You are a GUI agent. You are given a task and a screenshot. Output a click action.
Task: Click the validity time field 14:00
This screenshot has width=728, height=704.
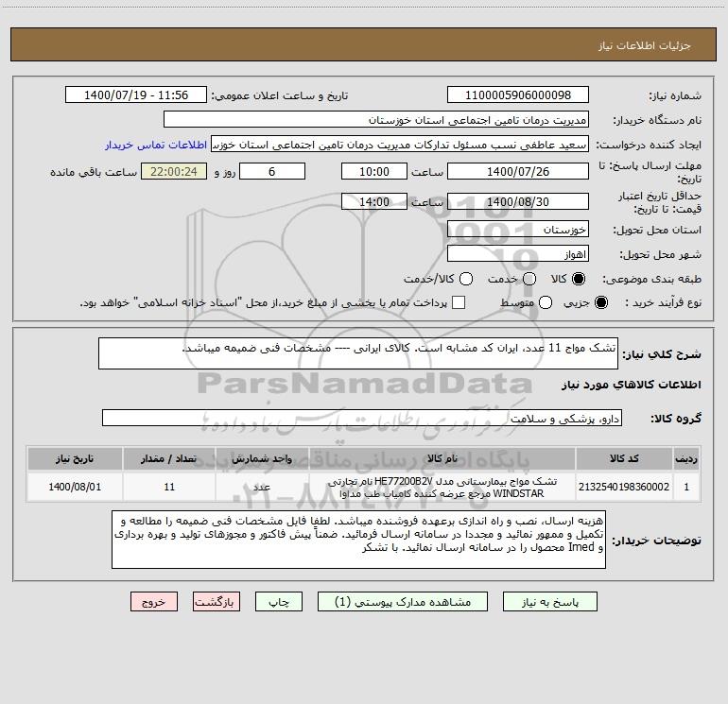(x=374, y=202)
